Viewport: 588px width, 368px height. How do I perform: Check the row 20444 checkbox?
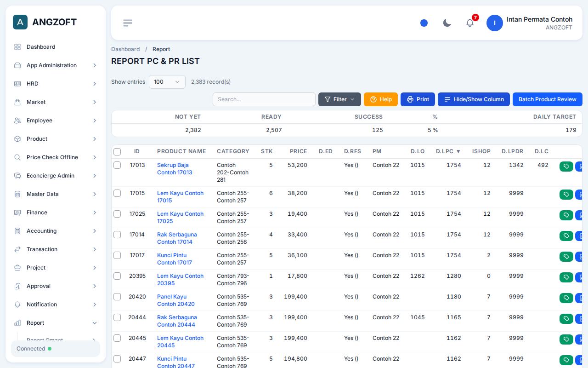click(117, 317)
